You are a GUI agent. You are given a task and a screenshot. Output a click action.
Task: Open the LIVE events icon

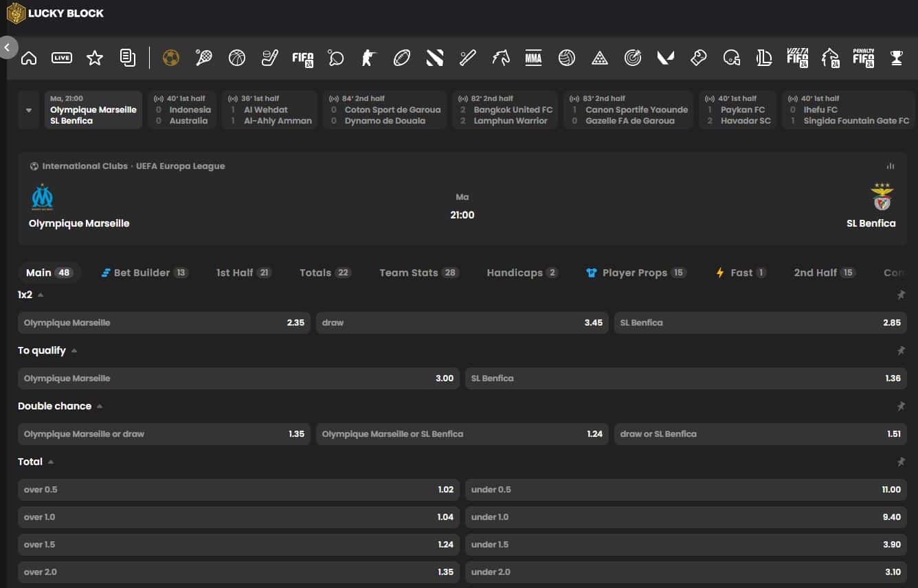[62, 58]
